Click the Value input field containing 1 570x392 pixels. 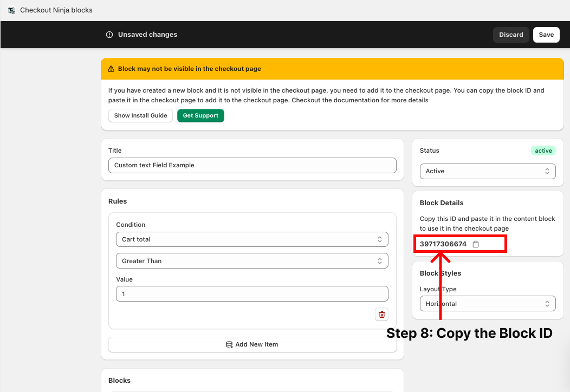[x=252, y=294]
